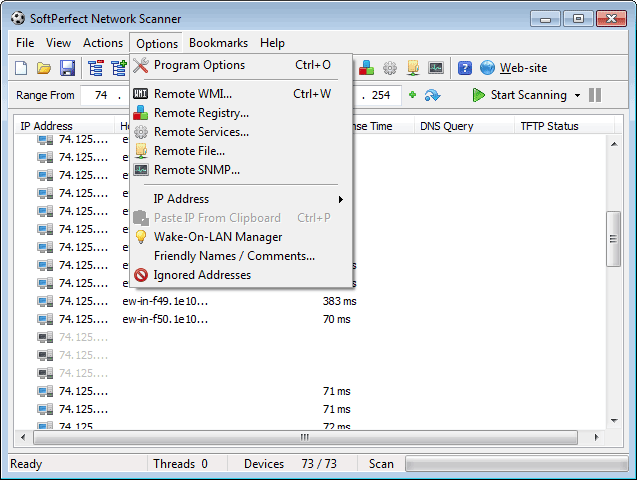
Task: Select Remote SNMP... menu entry
Action: pyautogui.click(x=241, y=170)
